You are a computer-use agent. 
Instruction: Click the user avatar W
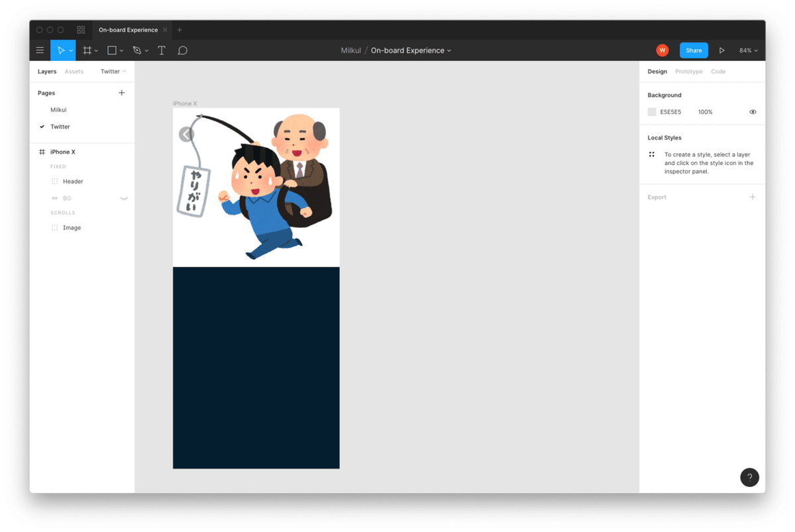click(662, 50)
